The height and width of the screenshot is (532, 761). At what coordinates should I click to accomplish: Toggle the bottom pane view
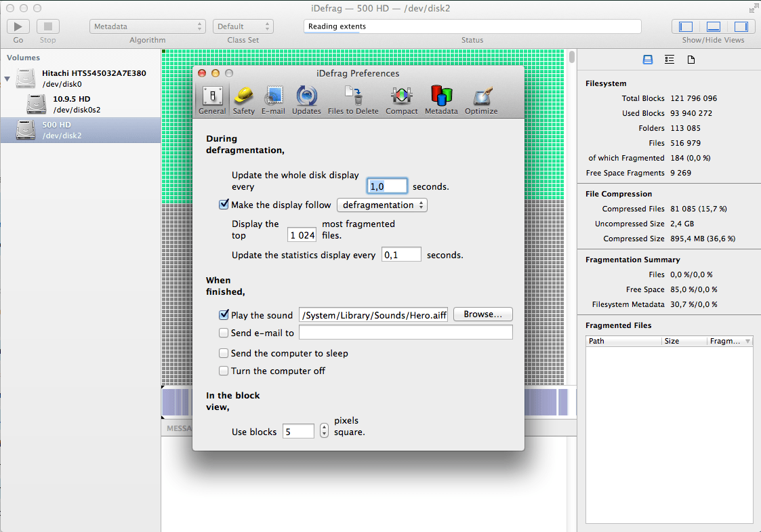pos(713,26)
